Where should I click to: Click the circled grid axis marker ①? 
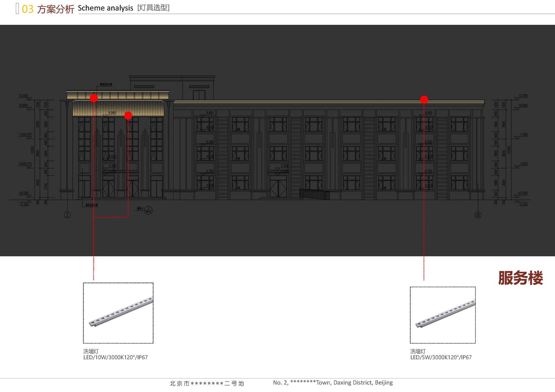tap(67, 215)
